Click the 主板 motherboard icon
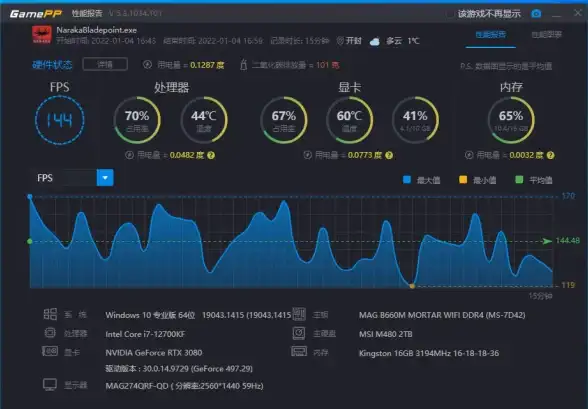Viewport: 588px width, 409px height. (299, 314)
